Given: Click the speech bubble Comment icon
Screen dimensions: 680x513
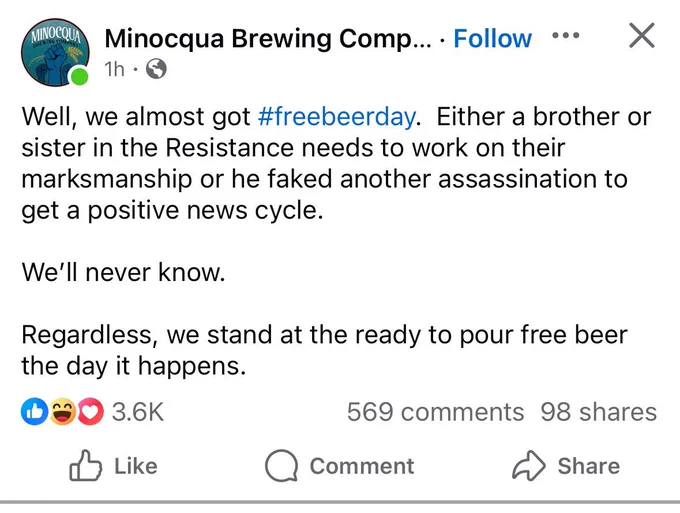Looking at the screenshot, I should point(281,466).
